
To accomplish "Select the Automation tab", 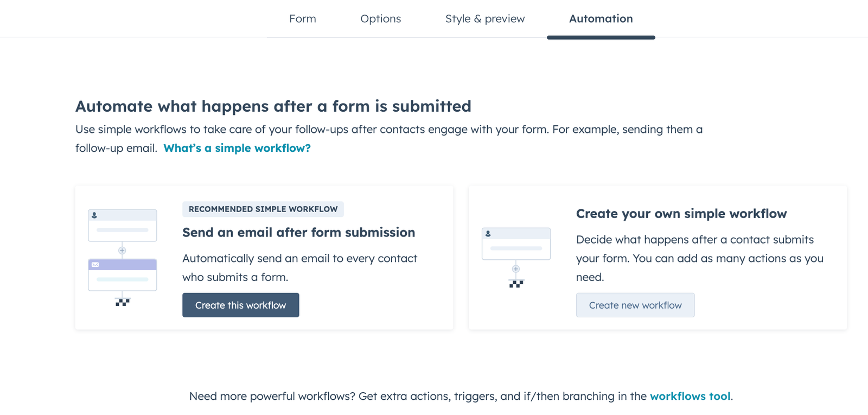I will pyautogui.click(x=600, y=18).
